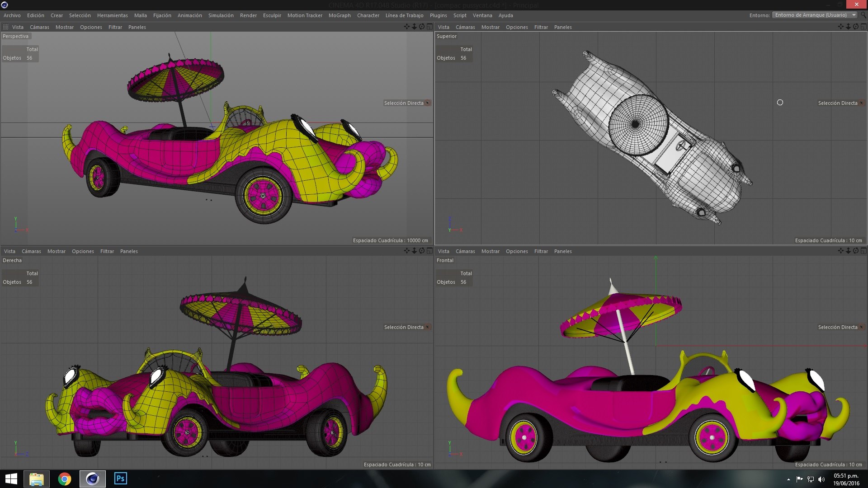The height and width of the screenshot is (488, 868).
Task: Click Espaciado Cuadrícula 10000 cm text in Perspectiva
Action: point(391,240)
